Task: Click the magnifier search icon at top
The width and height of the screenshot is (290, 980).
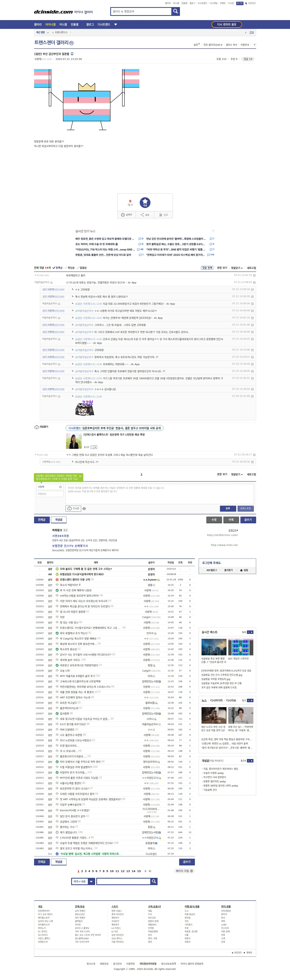Action: coord(176,11)
